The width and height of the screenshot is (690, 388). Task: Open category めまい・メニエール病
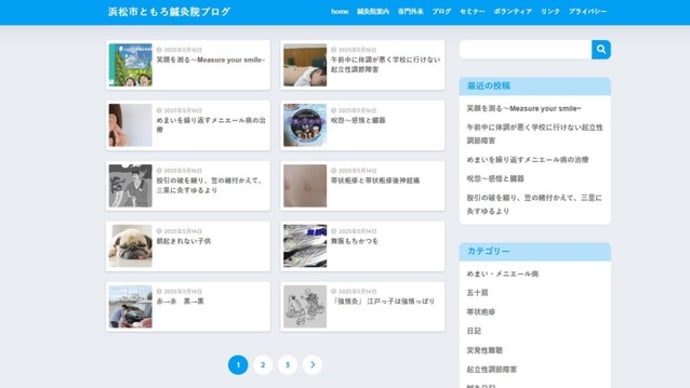[x=503, y=274]
